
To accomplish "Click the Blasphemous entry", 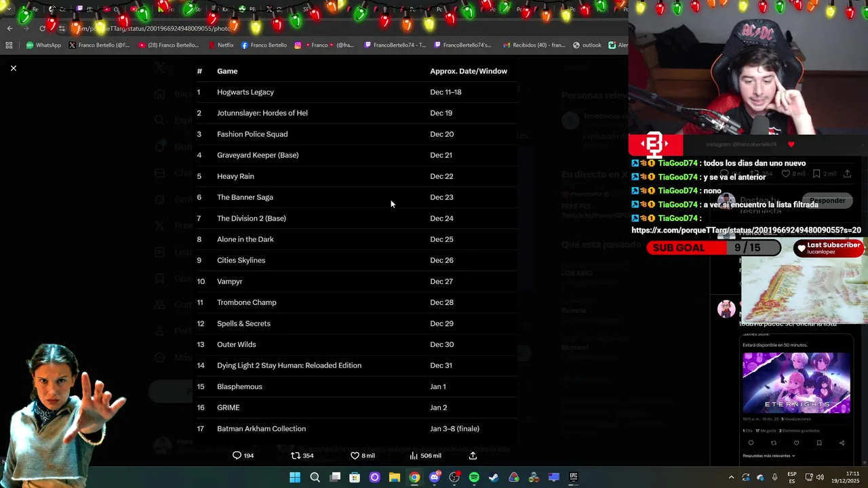I will click(239, 386).
